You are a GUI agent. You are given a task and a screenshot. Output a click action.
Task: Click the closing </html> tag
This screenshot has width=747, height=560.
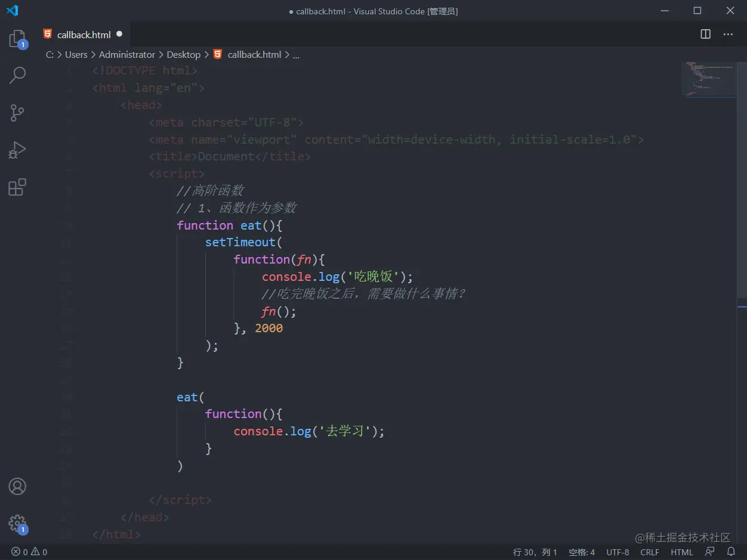(116, 534)
